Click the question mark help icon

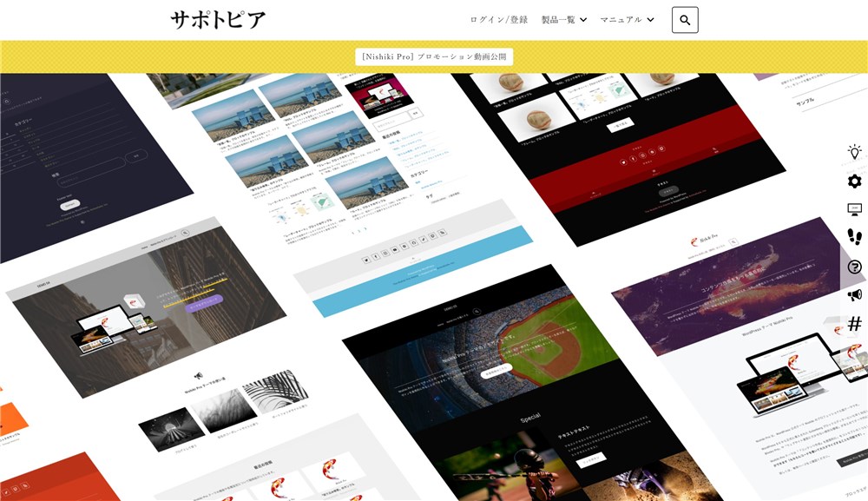(x=855, y=267)
